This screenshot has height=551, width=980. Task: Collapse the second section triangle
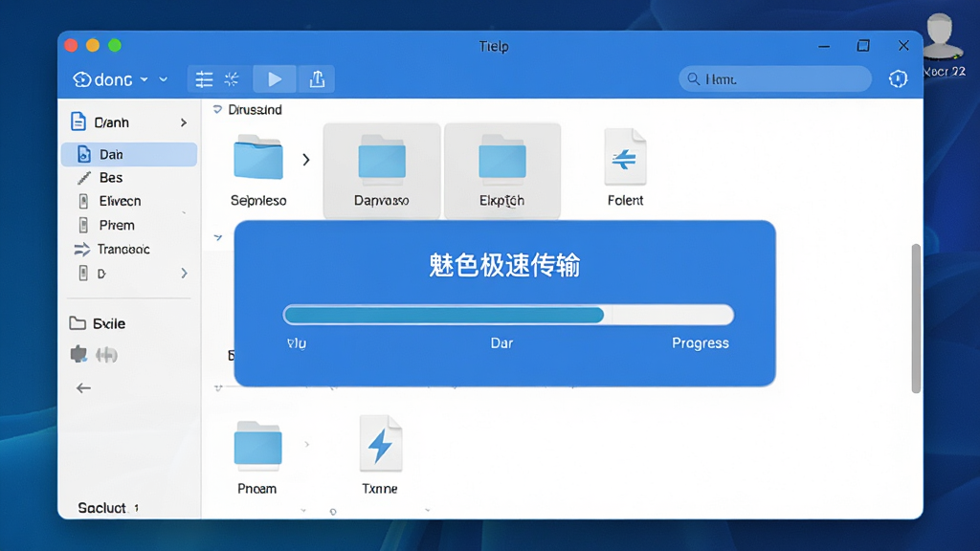coord(217,237)
